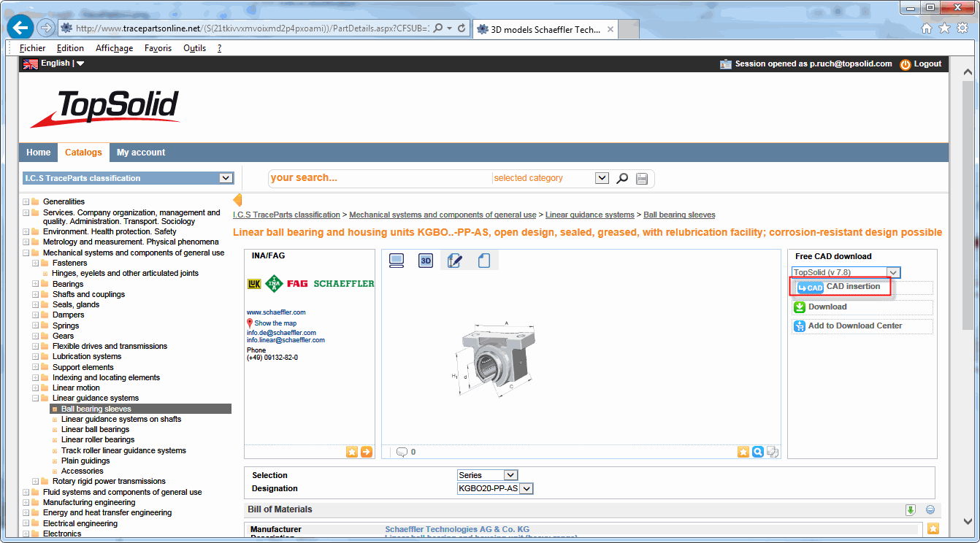Click the save search floppy disk icon

642,178
